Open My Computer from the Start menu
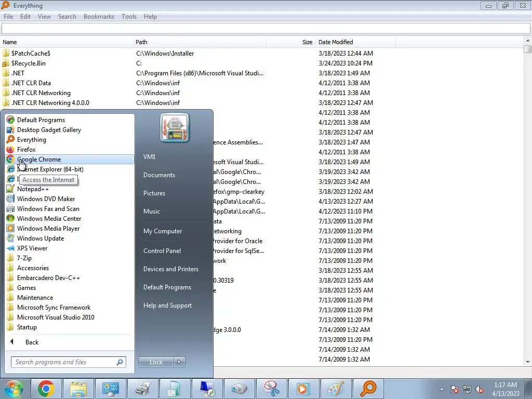Screen dimensions: 532x399 pyautogui.click(x=163, y=231)
